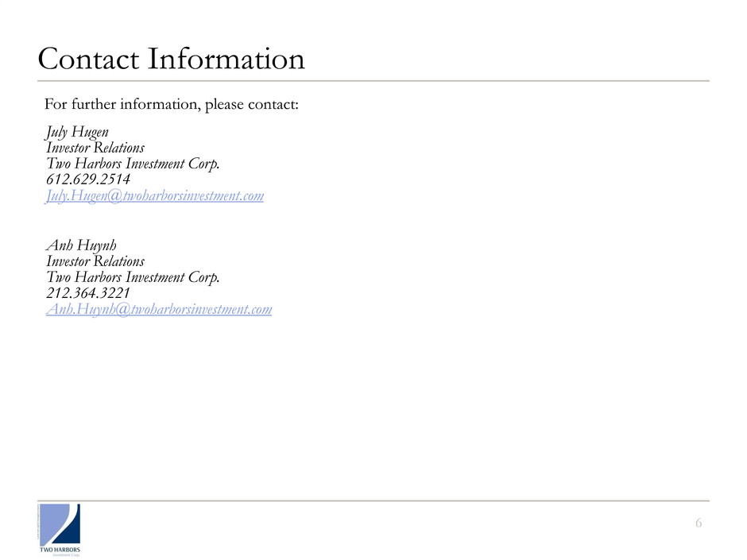The height and width of the screenshot is (560, 747).
Task: Click company name below Anh Huynh's title
Action: [133, 277]
